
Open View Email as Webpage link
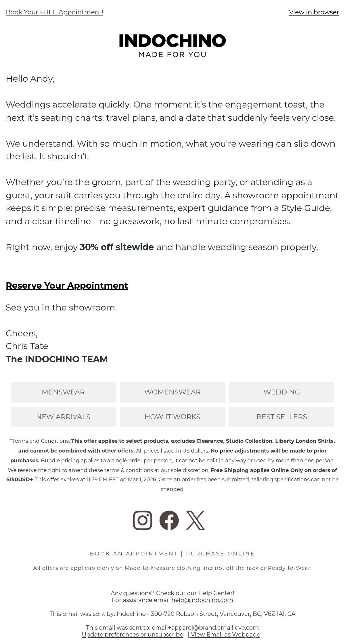[x=225, y=634]
